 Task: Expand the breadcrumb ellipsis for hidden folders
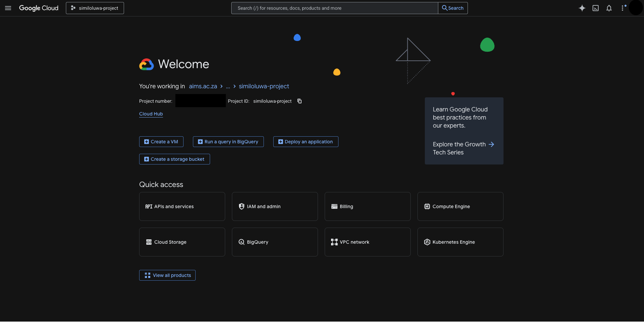(x=228, y=86)
